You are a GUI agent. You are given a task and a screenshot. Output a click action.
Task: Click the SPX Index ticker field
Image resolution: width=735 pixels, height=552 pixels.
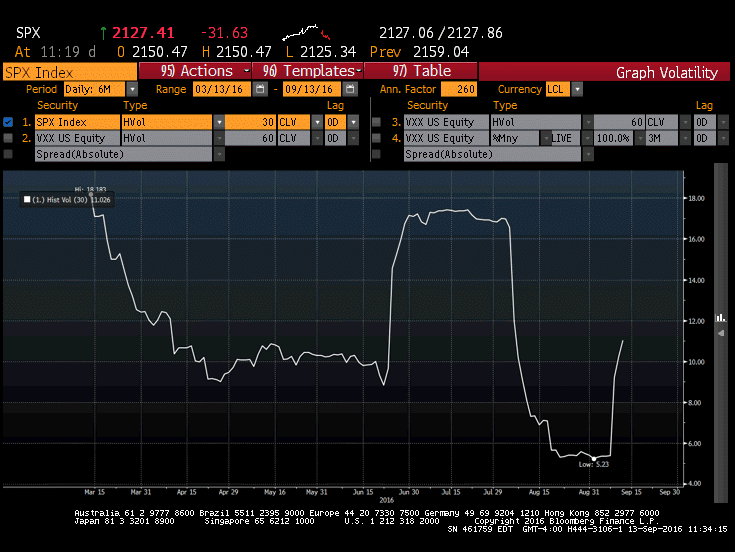coord(70,72)
